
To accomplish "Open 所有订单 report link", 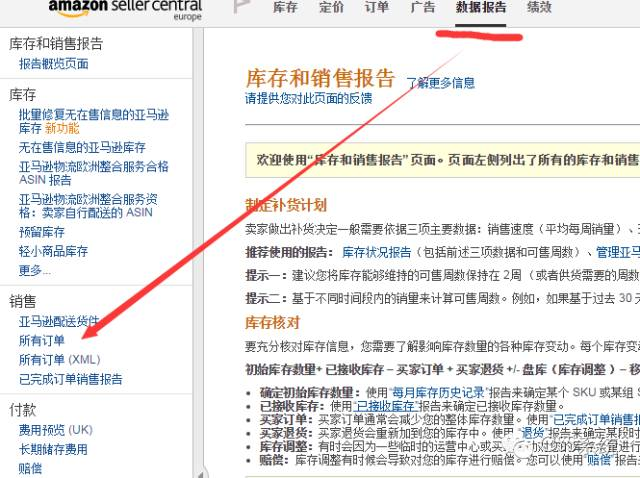I will point(42,340).
